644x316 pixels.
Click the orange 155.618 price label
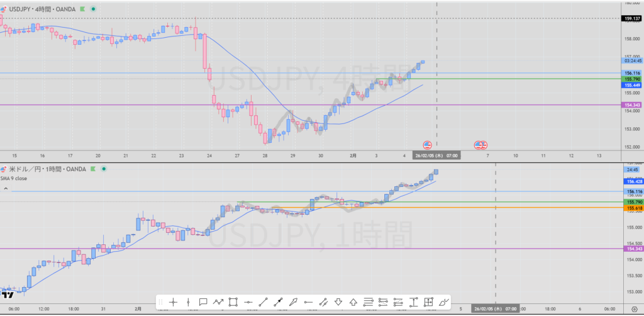(631, 207)
